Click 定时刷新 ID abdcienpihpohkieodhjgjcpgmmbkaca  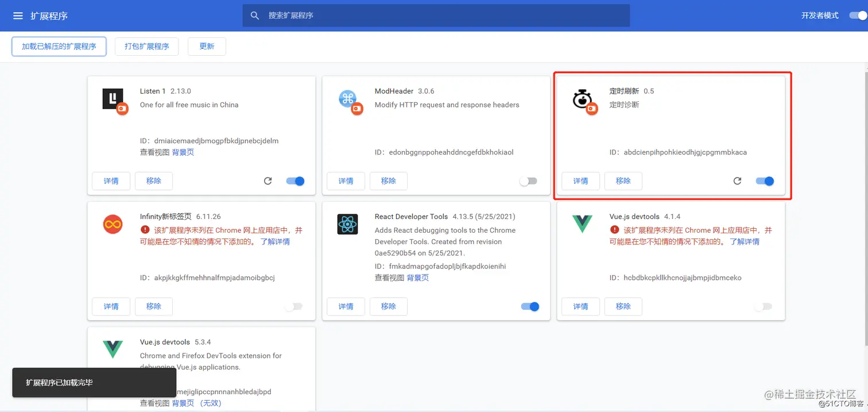[679, 152]
